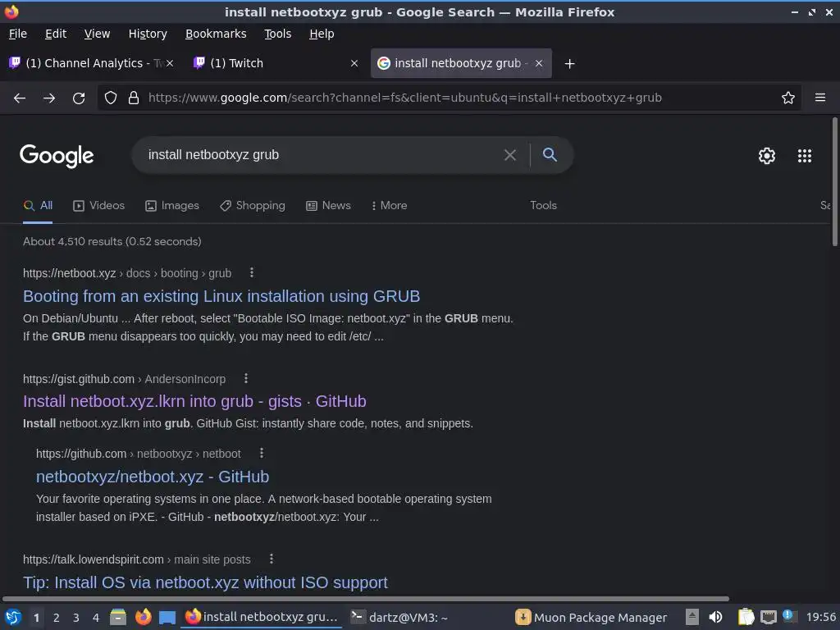The height and width of the screenshot is (630, 840).
Task: Click the horizontal page scrollbar
Action: point(366,598)
